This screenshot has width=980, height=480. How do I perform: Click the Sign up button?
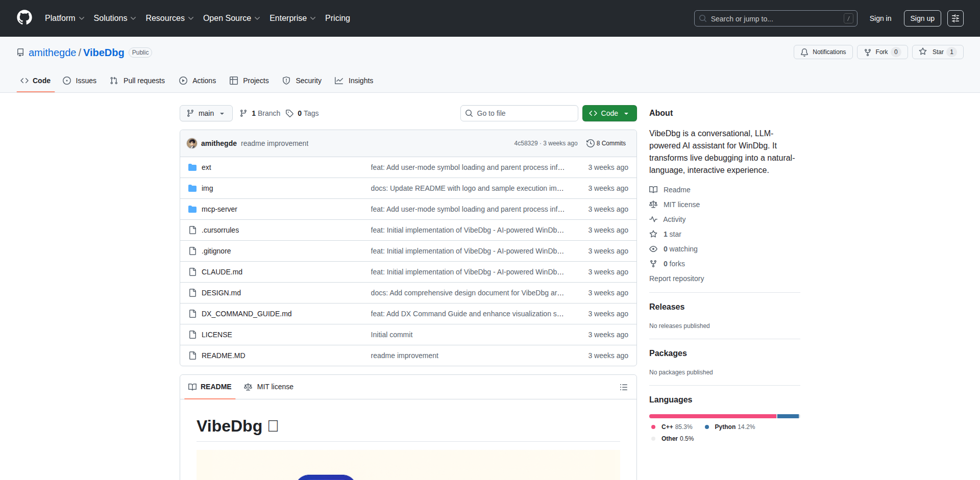[922, 18]
